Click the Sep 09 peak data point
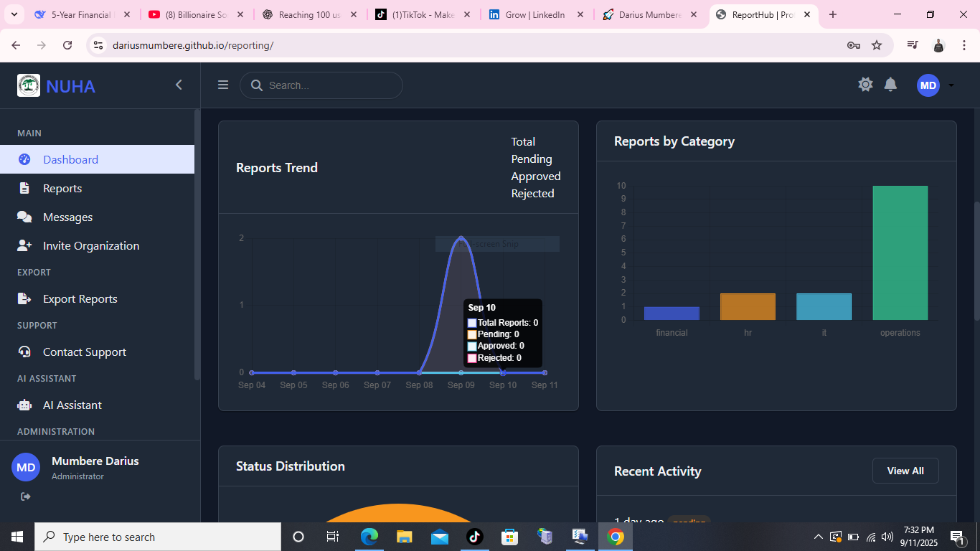The width and height of the screenshot is (980, 551). (461, 238)
